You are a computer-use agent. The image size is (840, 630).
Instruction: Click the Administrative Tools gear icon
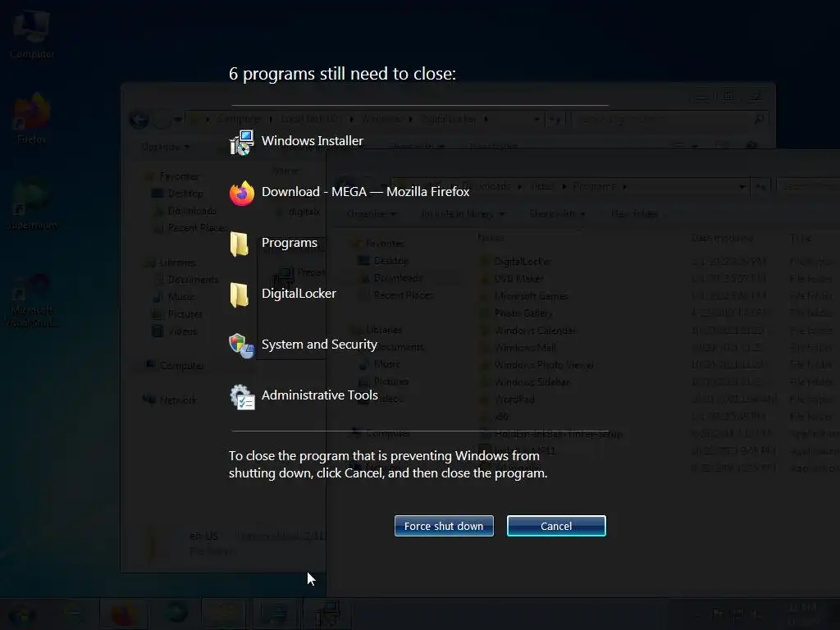[242, 397]
